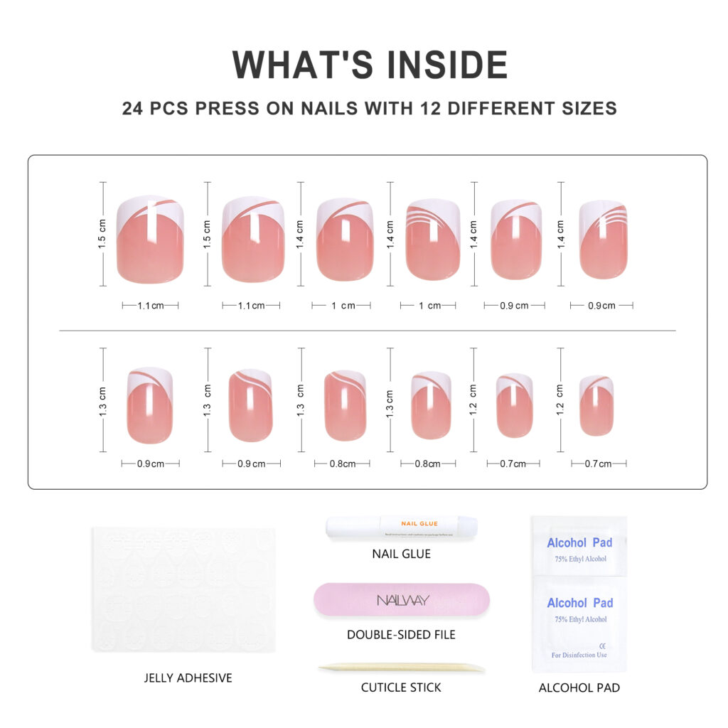Click the nail glue tube
Viewport: 728px width, 728px height.
(x=402, y=528)
